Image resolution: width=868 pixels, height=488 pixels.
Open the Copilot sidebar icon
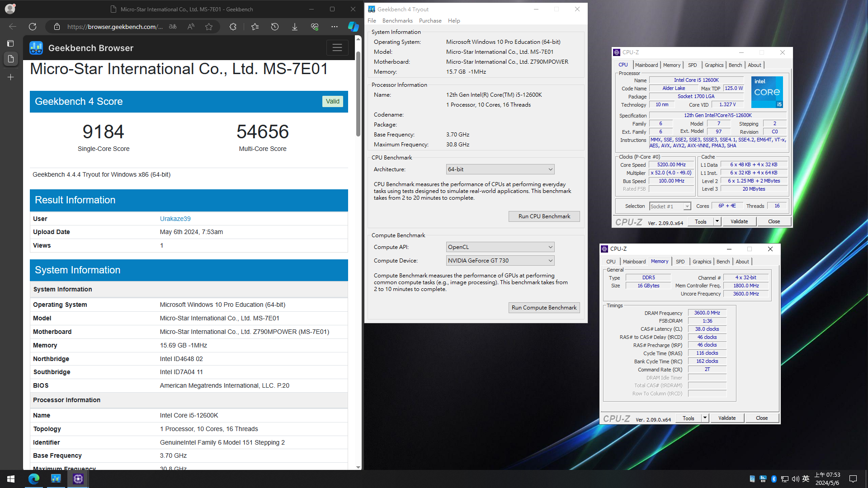point(353,27)
